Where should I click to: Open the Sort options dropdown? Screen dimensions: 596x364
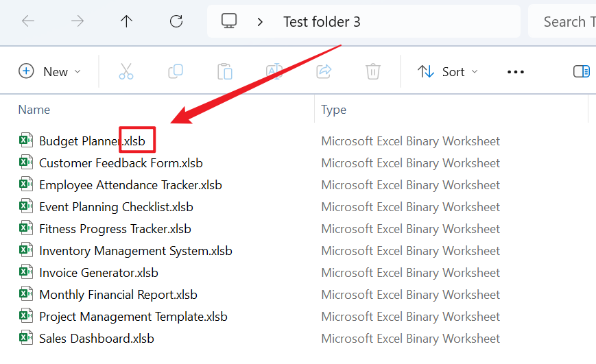[x=448, y=71]
